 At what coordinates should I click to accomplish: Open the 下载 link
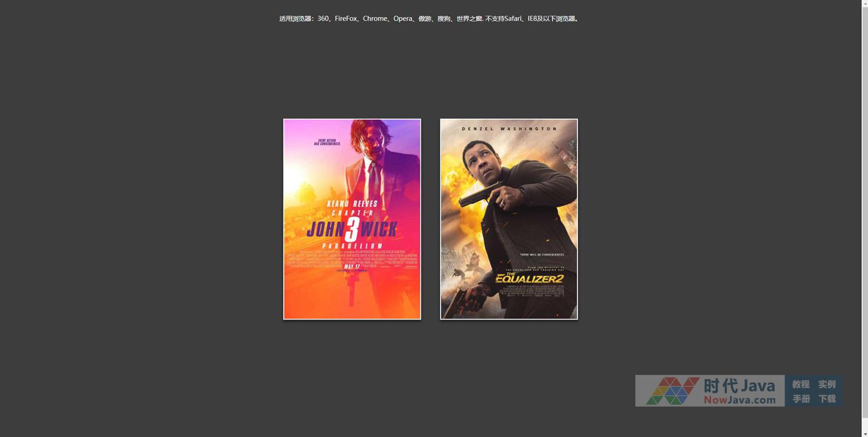tap(827, 399)
